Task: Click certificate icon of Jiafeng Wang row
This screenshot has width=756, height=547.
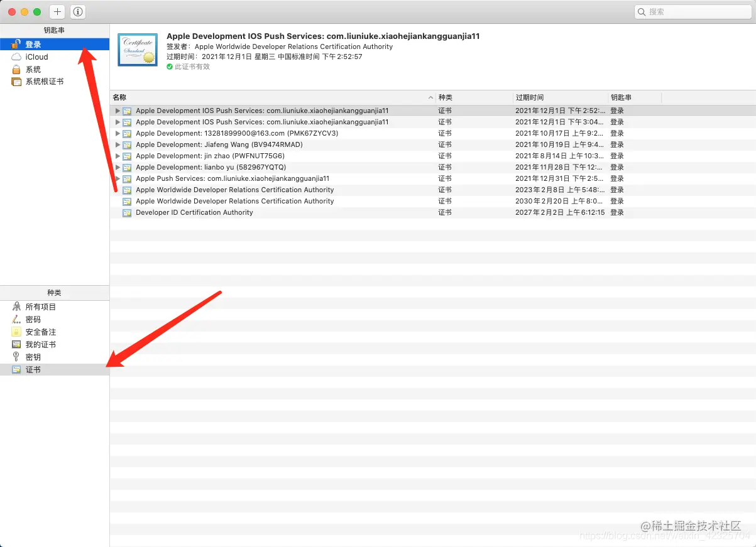Action: click(x=127, y=144)
